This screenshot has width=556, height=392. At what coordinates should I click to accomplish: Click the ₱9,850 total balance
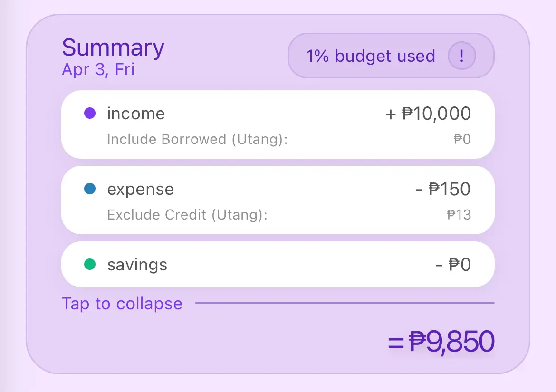[x=441, y=342]
